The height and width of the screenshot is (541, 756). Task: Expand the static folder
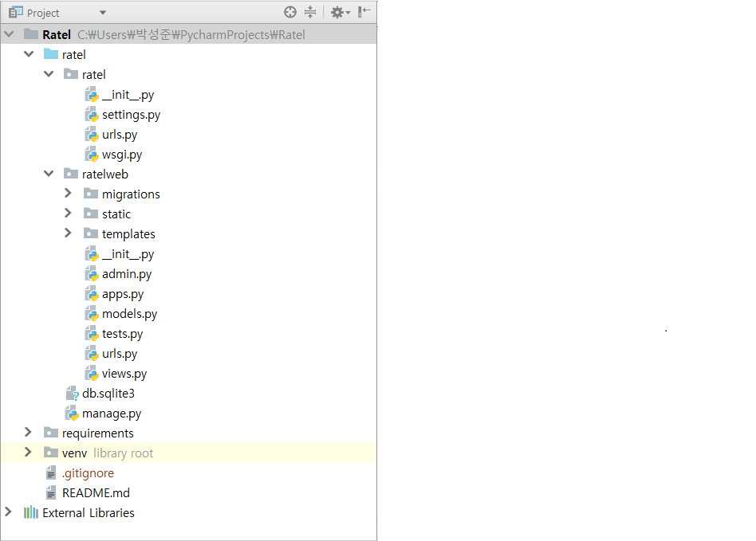coord(69,214)
